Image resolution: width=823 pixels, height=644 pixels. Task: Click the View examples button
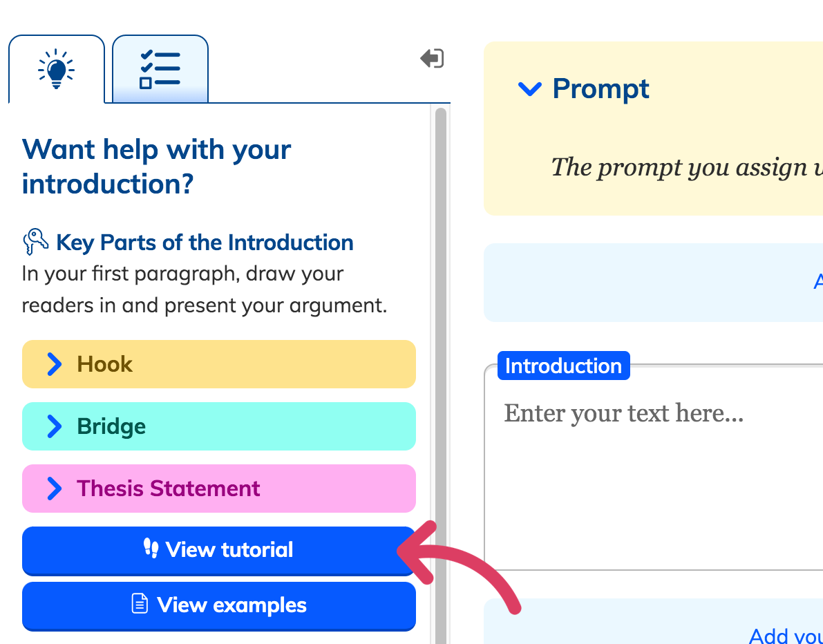pos(219,605)
